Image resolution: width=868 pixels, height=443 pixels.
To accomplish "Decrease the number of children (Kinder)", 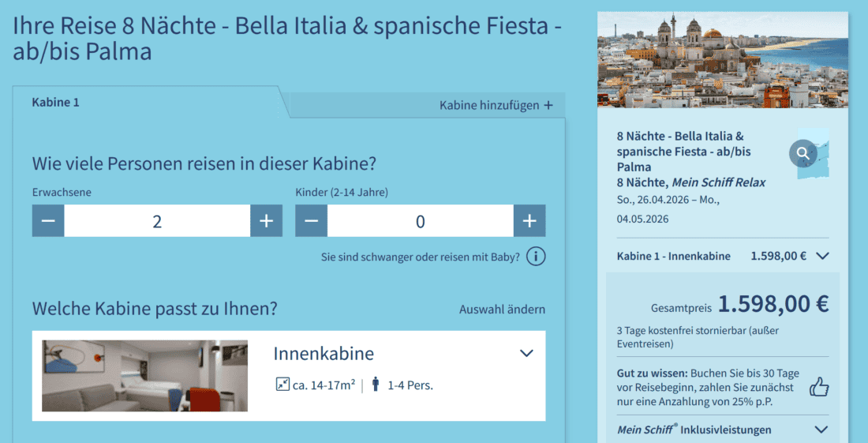I will (x=312, y=221).
